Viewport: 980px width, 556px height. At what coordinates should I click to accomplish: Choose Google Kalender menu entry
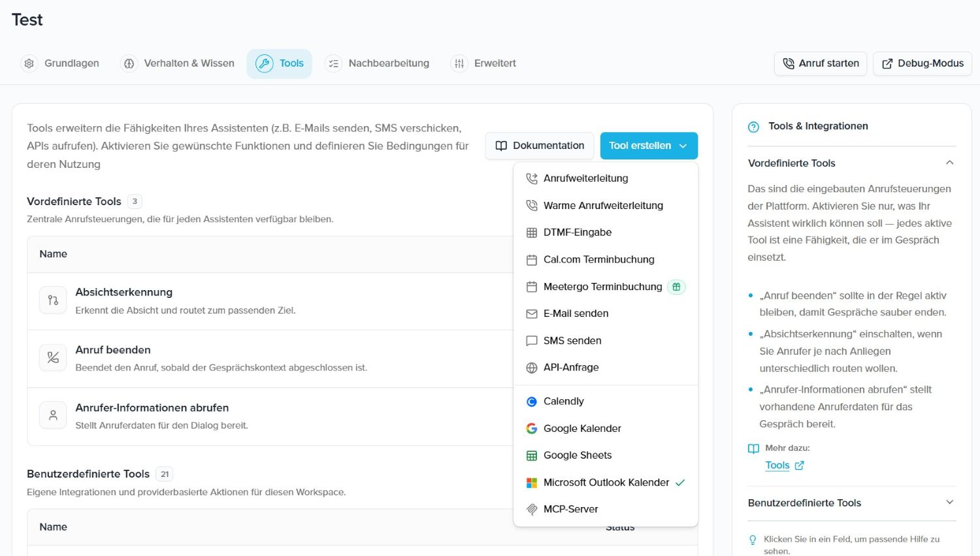point(606,429)
